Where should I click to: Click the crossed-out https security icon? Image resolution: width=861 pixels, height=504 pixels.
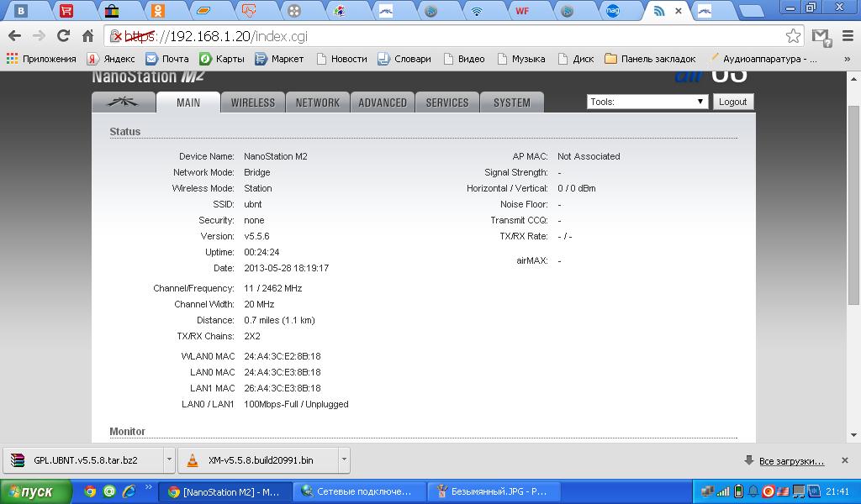tap(116, 36)
